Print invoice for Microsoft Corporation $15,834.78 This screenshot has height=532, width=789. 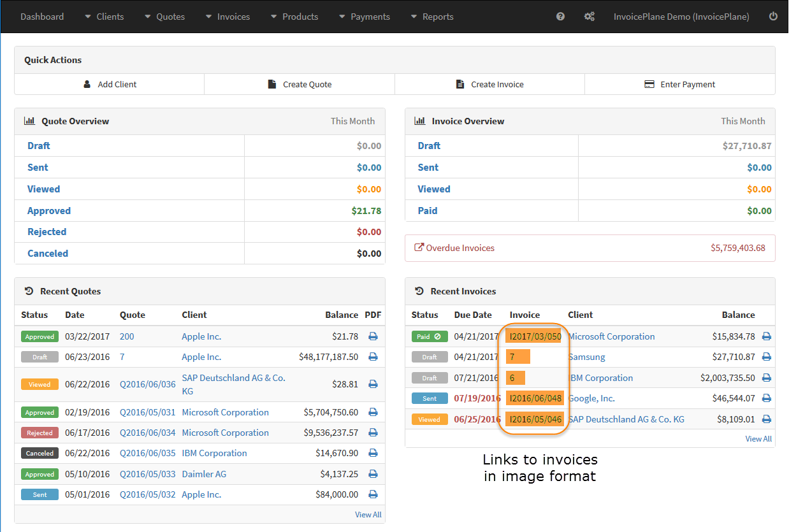[x=767, y=336]
